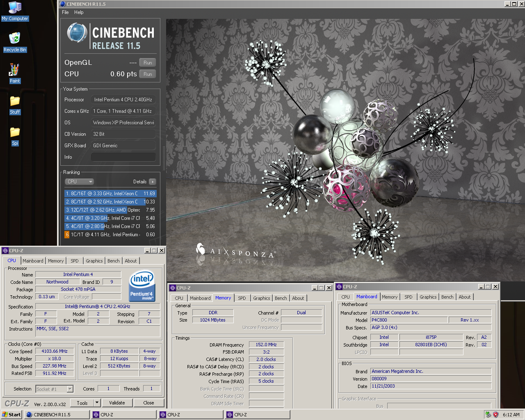525x420 pixels.
Task: Open the Windows Start menu
Action: click(x=11, y=415)
